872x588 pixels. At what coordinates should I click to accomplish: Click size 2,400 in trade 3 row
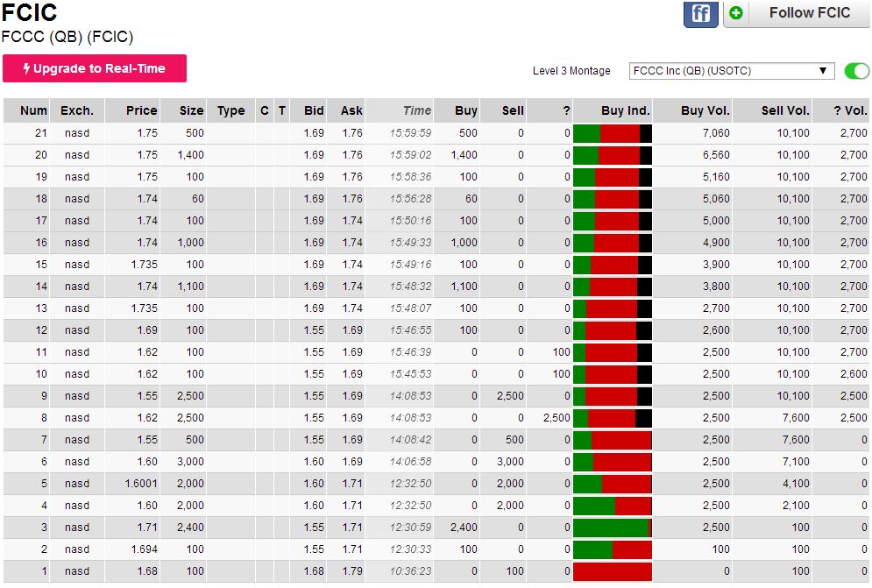coord(190,528)
